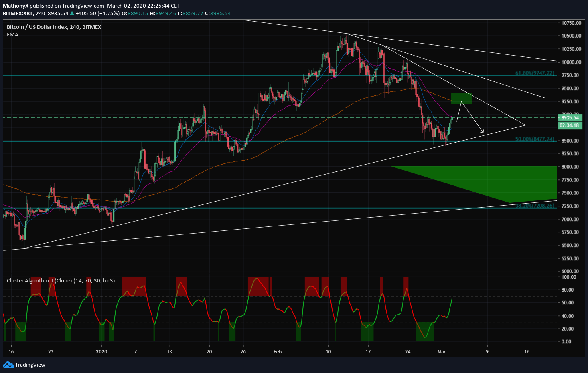Select the Bitcoin / US Dollar Index chart title
The image size is (588, 373).
pyautogui.click(x=54, y=27)
